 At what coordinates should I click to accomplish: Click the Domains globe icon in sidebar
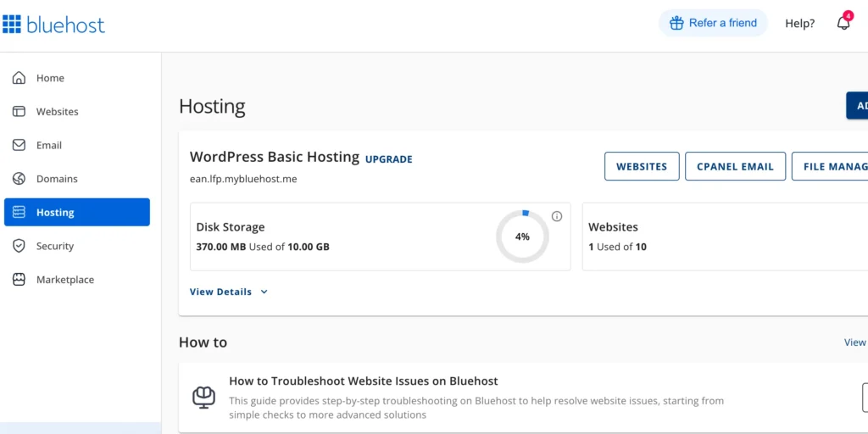pyautogui.click(x=19, y=179)
